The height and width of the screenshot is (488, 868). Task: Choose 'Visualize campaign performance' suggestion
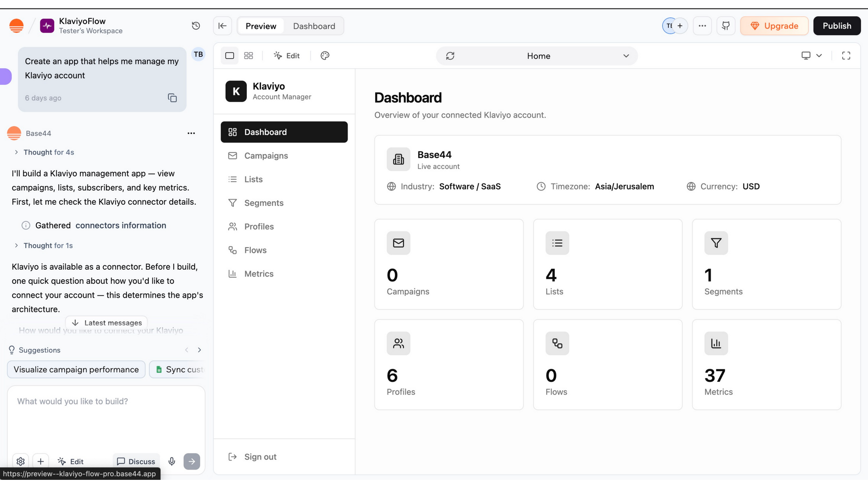(x=76, y=370)
